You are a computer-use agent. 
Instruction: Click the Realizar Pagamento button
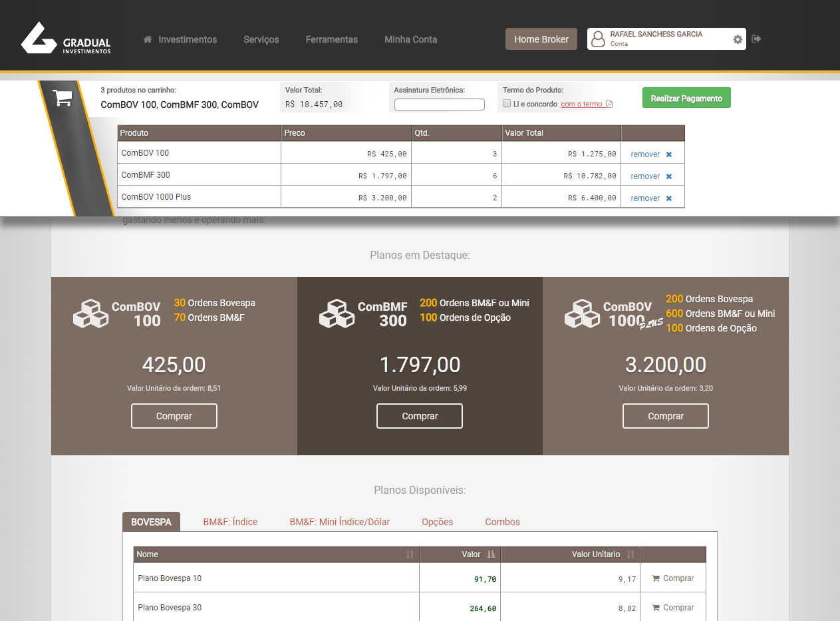pyautogui.click(x=686, y=98)
